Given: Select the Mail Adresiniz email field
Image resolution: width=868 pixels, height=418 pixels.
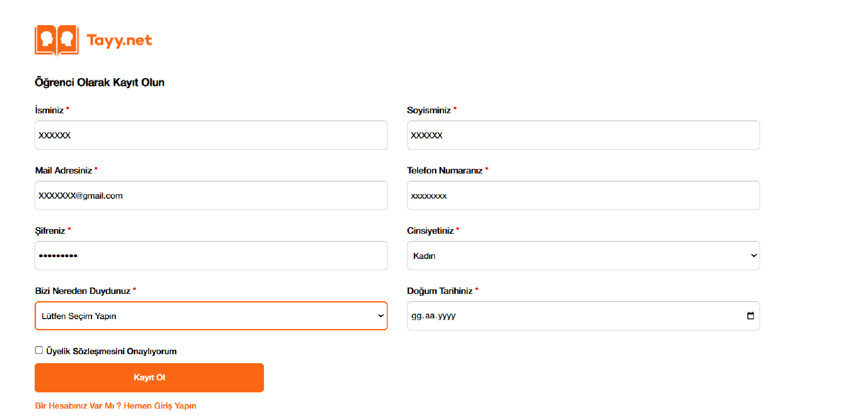Looking at the screenshot, I should (211, 196).
